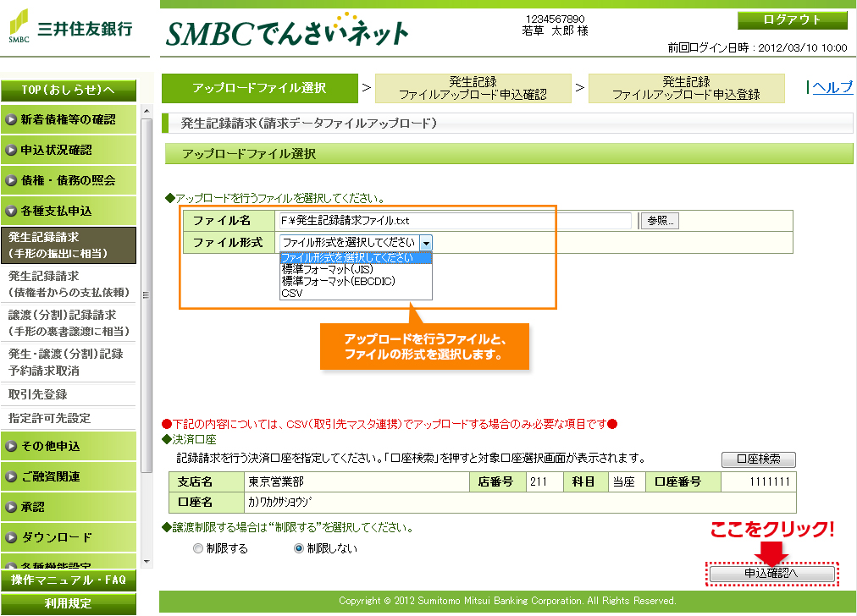Click the sidebar scrollbar down arrow

click(146, 561)
